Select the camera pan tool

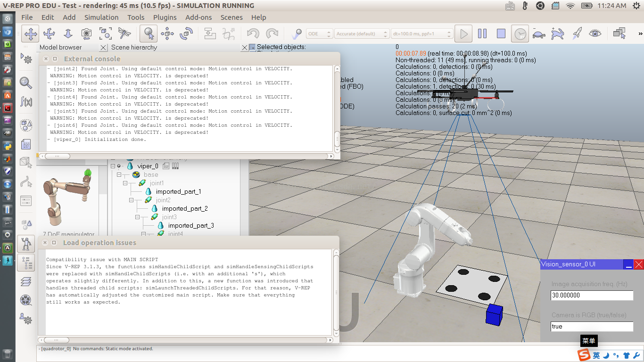pos(31,33)
